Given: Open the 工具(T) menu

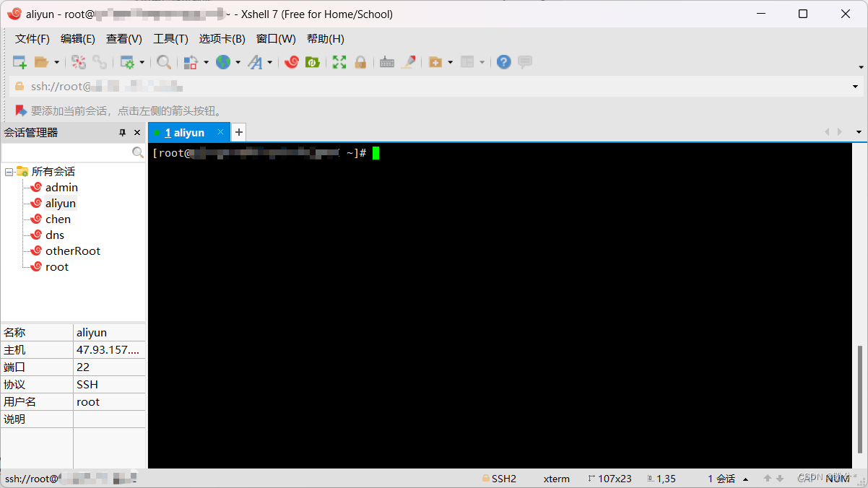Looking at the screenshot, I should pyautogui.click(x=170, y=39).
